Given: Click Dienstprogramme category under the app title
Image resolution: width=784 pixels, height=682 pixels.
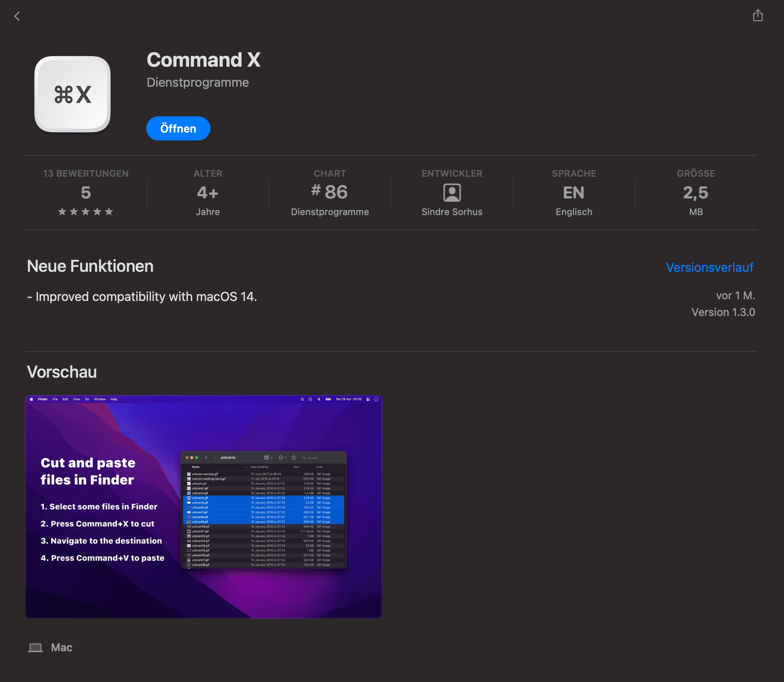Looking at the screenshot, I should coord(197,83).
